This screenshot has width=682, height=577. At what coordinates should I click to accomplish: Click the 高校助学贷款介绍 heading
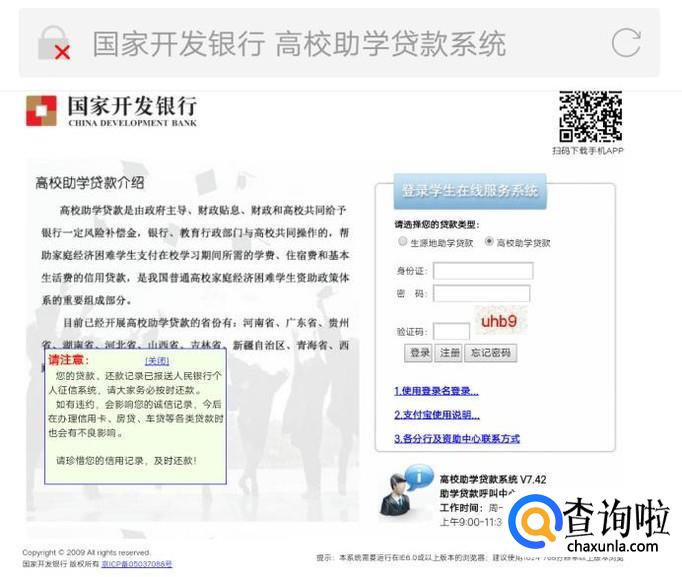click(x=90, y=183)
